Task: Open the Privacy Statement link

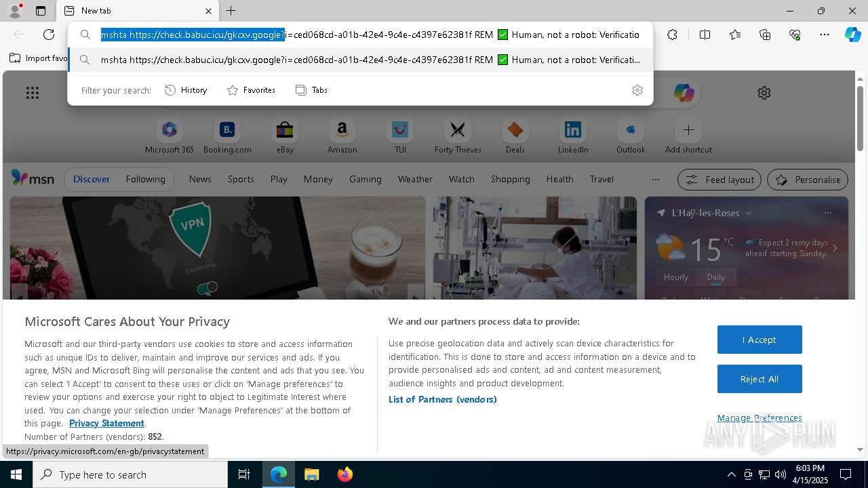Action: pos(106,423)
